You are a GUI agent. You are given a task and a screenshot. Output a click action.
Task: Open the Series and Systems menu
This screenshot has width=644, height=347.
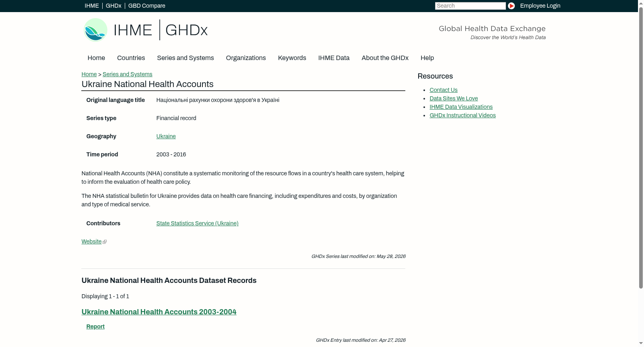(185, 58)
